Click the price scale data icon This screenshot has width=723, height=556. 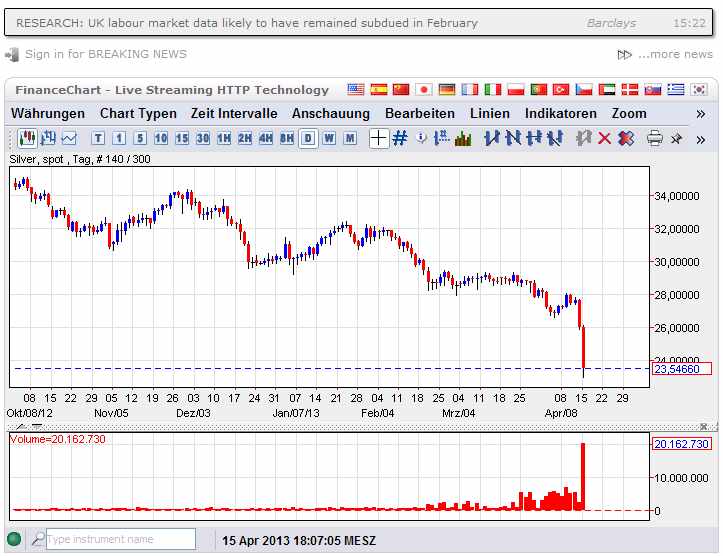tap(442, 138)
